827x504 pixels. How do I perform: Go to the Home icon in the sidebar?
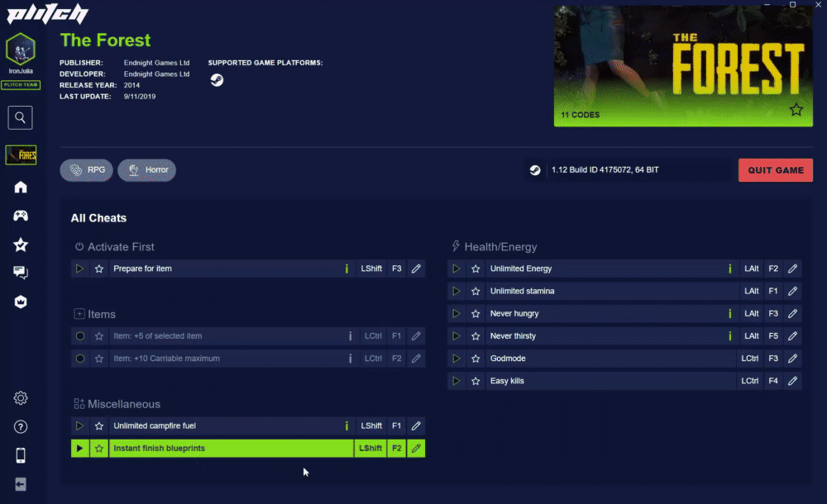coord(21,188)
